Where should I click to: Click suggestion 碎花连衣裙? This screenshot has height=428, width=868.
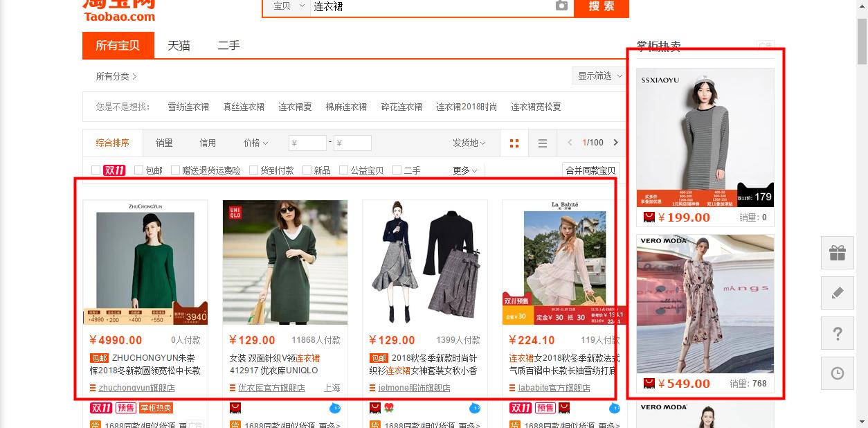point(401,107)
